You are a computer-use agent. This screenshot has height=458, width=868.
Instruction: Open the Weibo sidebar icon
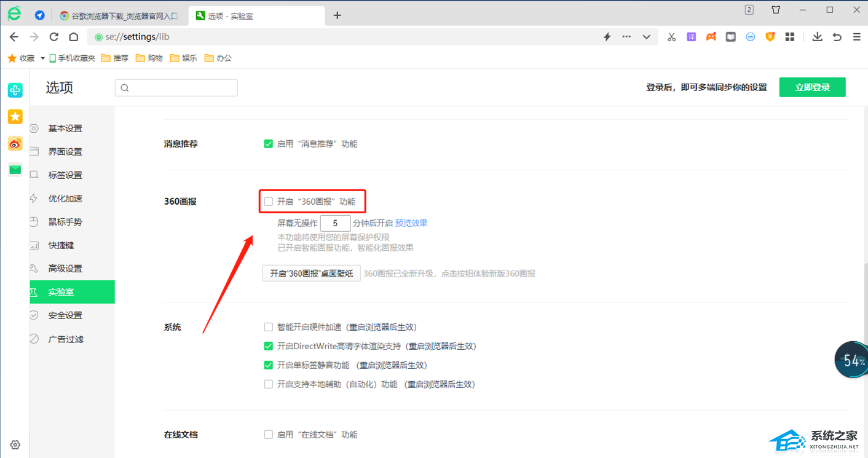[x=15, y=144]
